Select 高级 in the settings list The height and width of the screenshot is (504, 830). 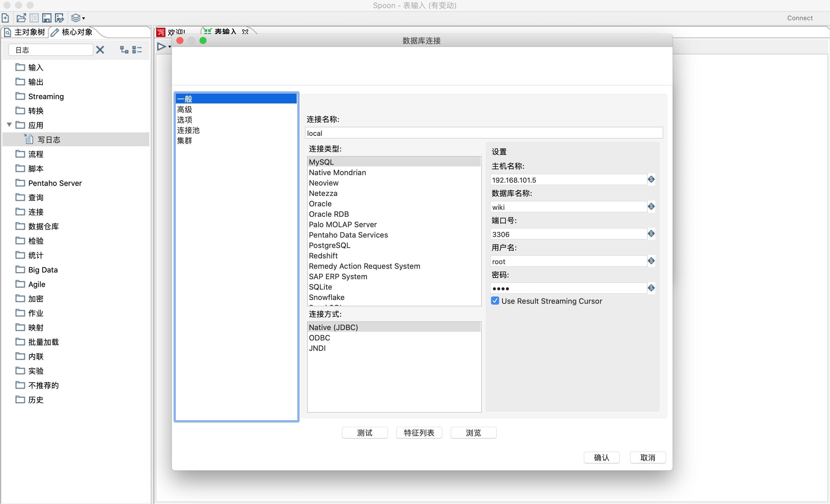[x=185, y=110]
